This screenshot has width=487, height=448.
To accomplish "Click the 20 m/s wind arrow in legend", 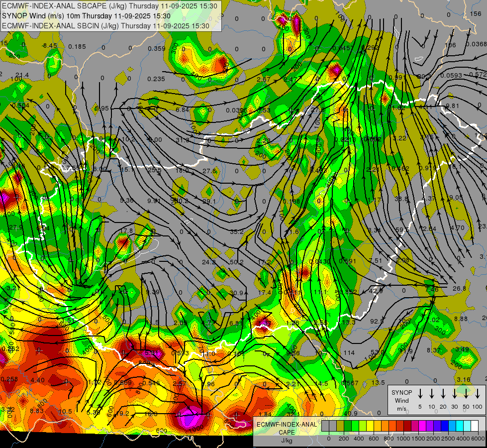I will tap(443, 393).
